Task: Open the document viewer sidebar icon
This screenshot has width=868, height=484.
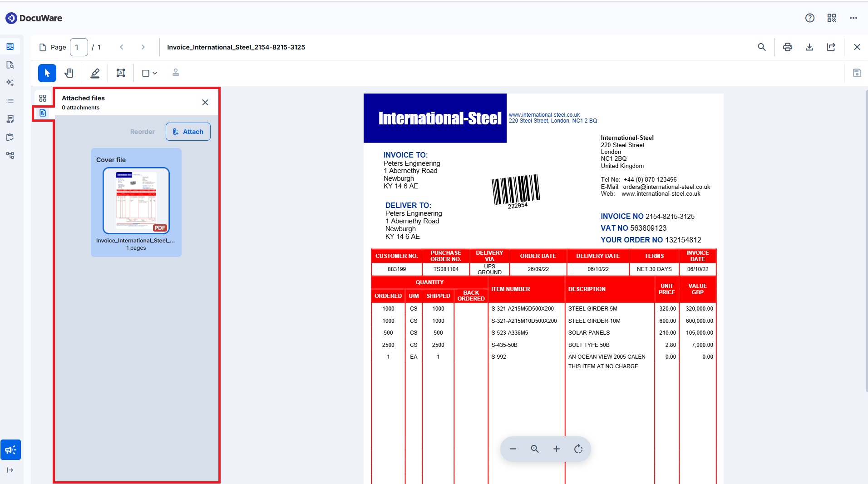Action: pos(10,47)
